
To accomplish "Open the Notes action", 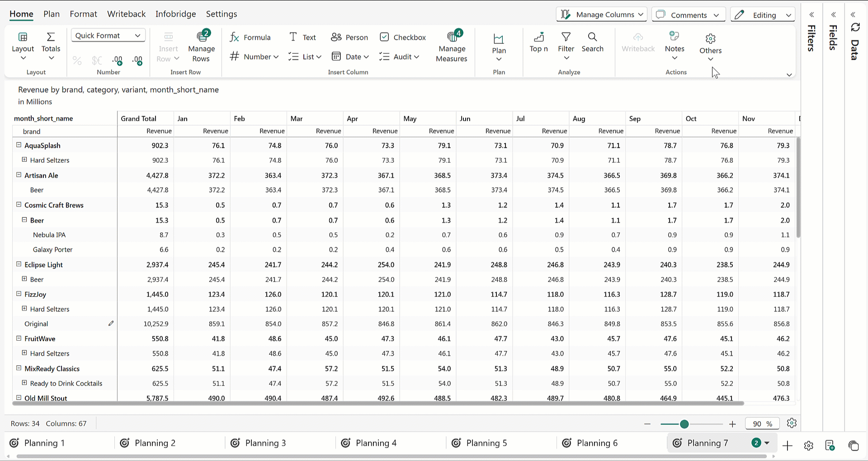I will [x=674, y=42].
